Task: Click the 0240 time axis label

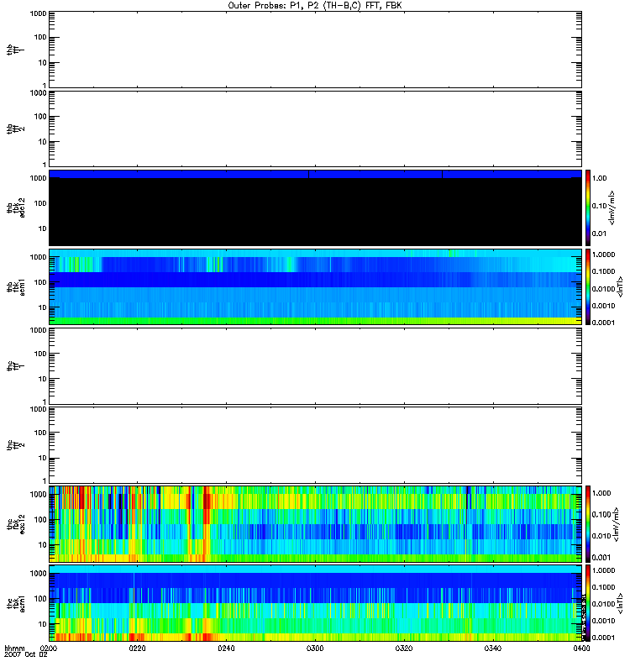Action: tap(226, 648)
